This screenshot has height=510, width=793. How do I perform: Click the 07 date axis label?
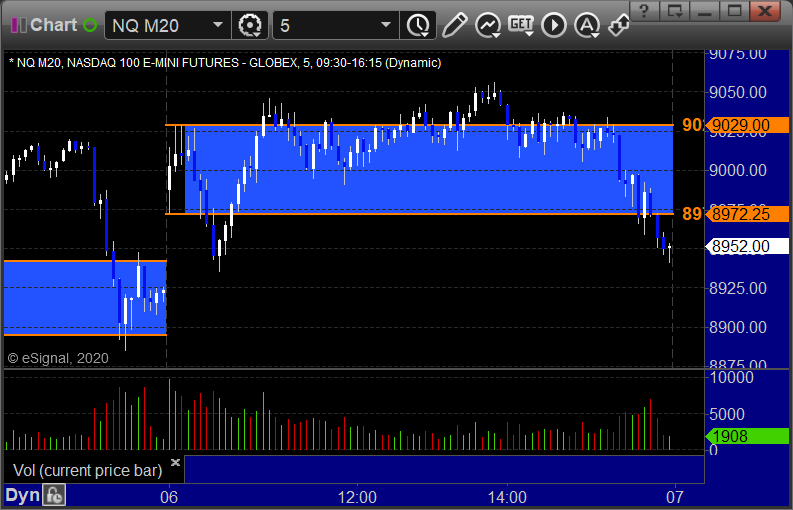(x=675, y=497)
